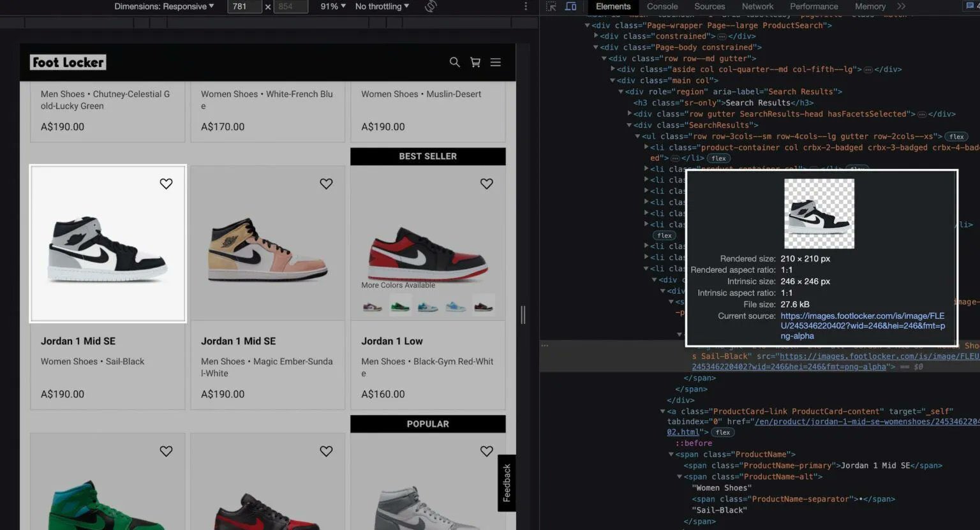Image resolution: width=980 pixels, height=530 pixels.
Task: Open the shopping cart icon
Action: 475,62
